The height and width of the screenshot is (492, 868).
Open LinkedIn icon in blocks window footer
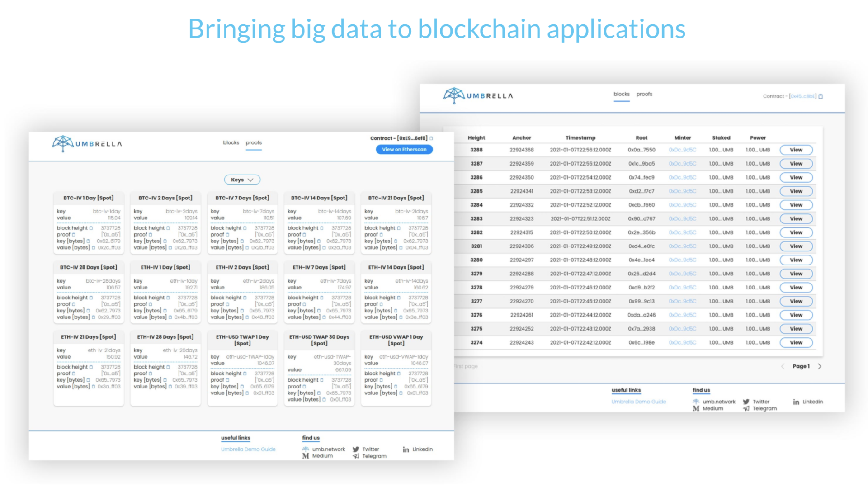point(796,402)
